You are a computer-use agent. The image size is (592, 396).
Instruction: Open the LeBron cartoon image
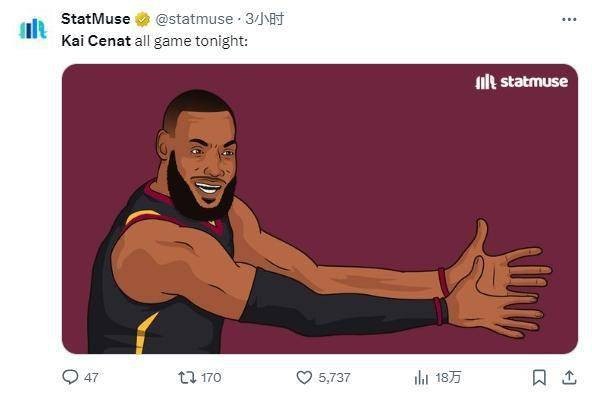pos(320,209)
